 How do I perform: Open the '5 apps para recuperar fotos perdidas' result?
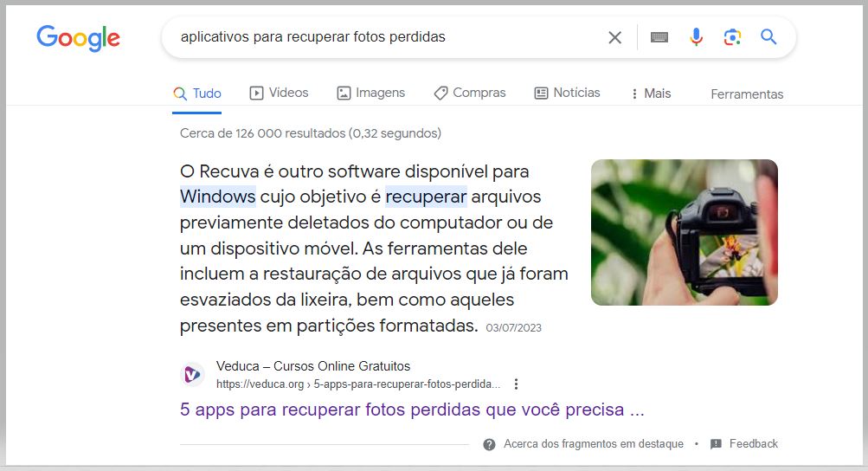point(412,410)
